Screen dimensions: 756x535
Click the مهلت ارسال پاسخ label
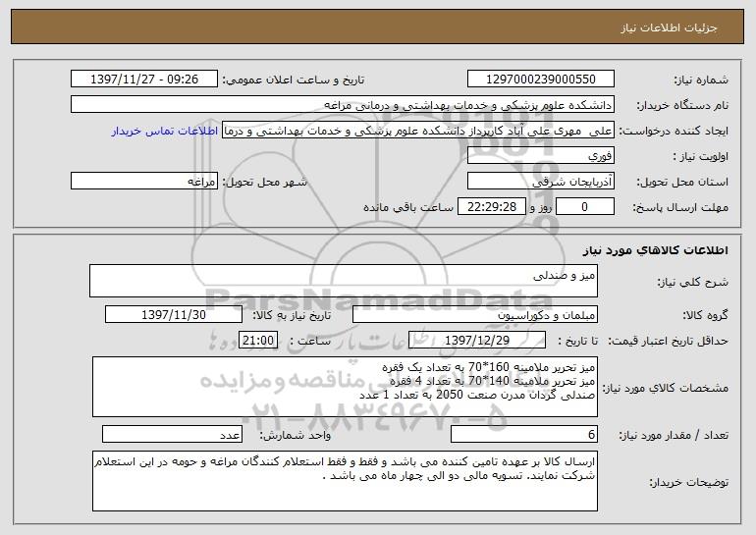click(680, 208)
